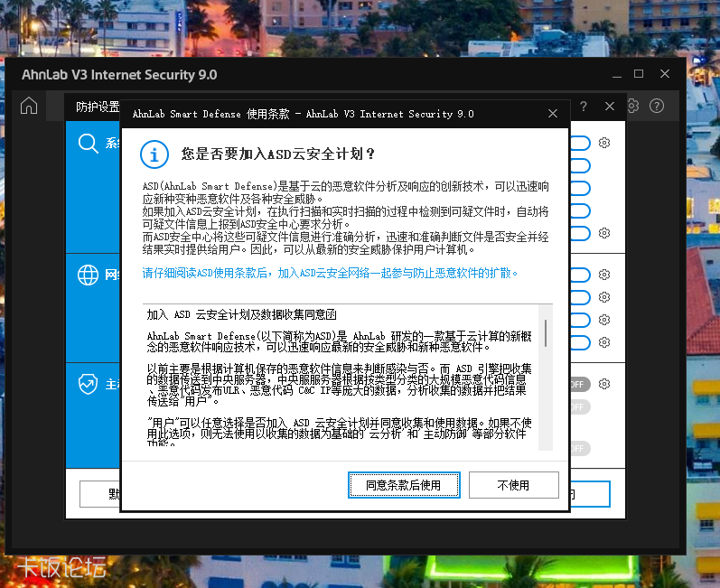Image resolution: width=720 pixels, height=588 pixels.
Task: Click default button at protection settings bottom-left
Action: (100, 494)
